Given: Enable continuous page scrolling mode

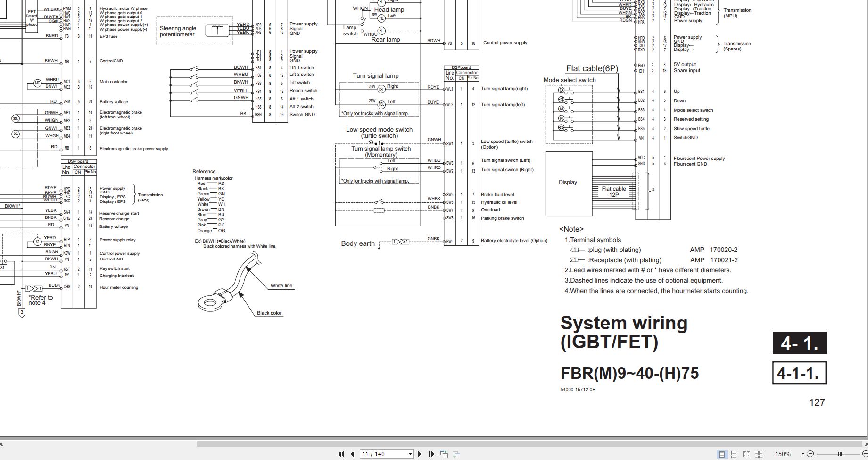Looking at the screenshot, I should tap(734, 454).
